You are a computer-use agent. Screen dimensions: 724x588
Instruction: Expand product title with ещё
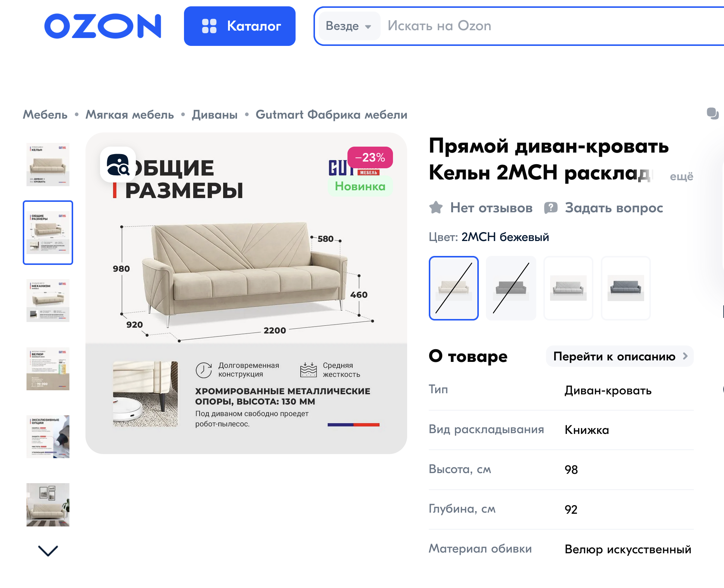681,176
